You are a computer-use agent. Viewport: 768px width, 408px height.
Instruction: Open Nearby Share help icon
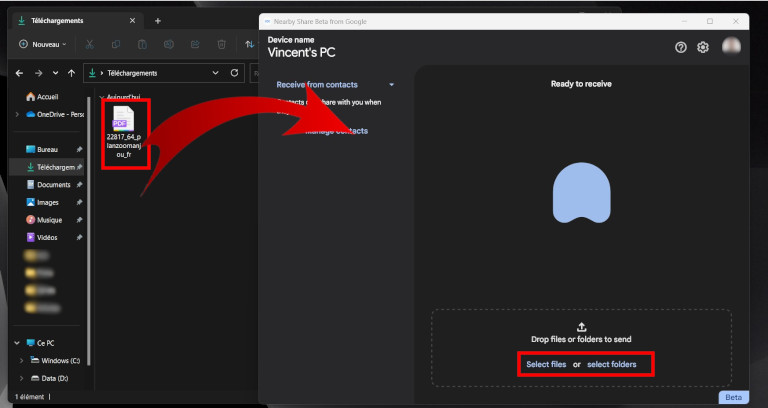(x=681, y=47)
